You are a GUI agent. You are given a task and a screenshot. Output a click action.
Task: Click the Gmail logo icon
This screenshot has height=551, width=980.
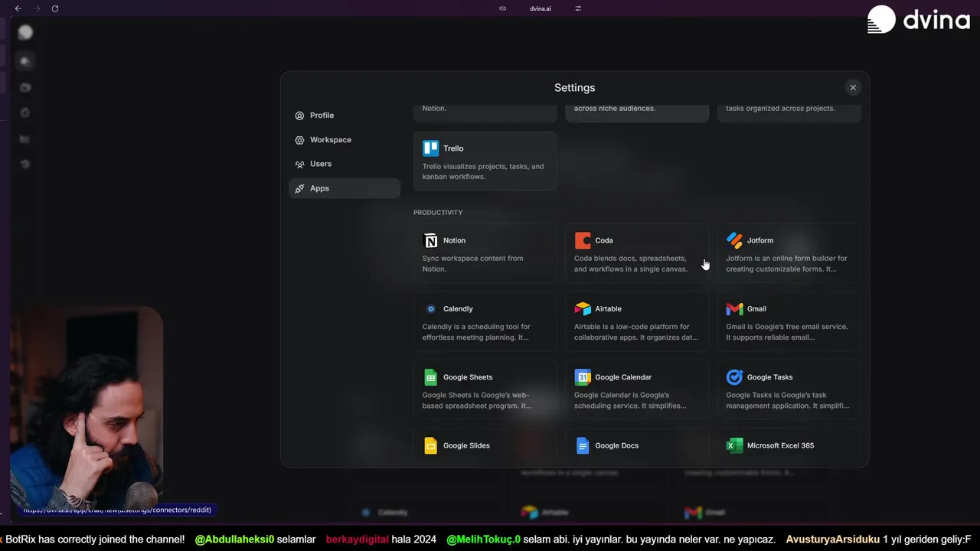[x=734, y=309]
